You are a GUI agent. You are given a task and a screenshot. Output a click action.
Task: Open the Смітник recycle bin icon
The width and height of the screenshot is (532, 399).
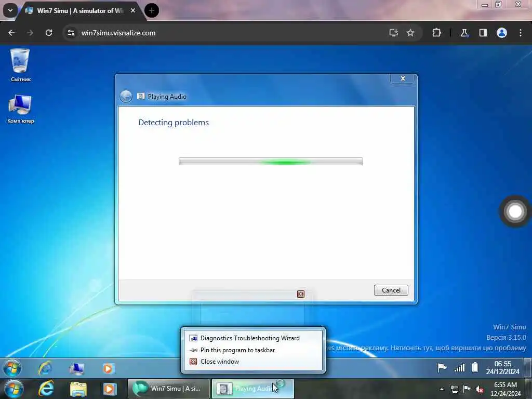tap(20, 65)
